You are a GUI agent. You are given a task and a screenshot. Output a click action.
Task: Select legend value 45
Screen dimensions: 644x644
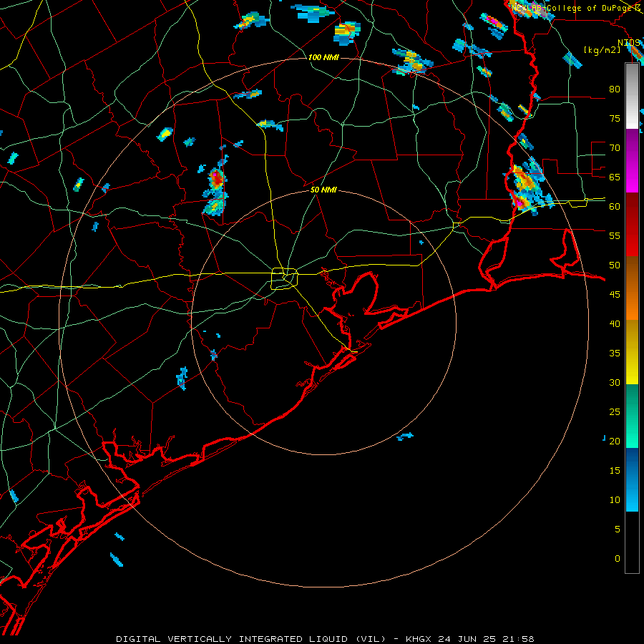[615, 295]
